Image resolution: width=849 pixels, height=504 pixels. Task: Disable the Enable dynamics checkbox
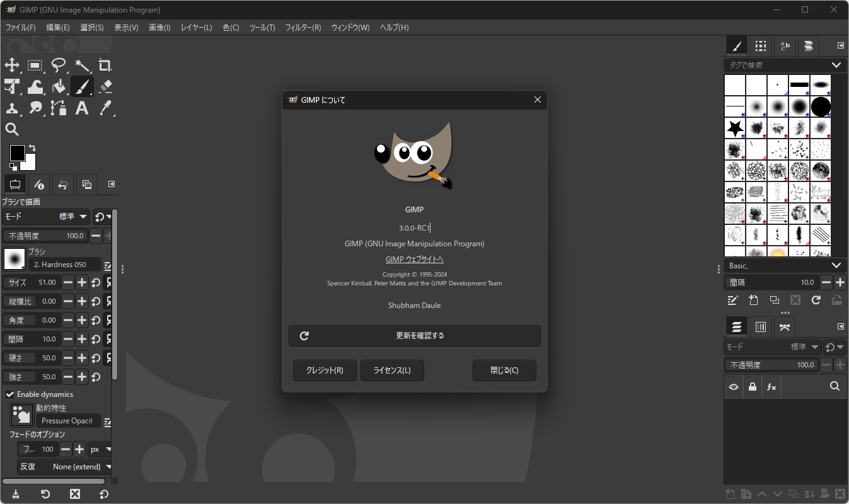click(9, 394)
